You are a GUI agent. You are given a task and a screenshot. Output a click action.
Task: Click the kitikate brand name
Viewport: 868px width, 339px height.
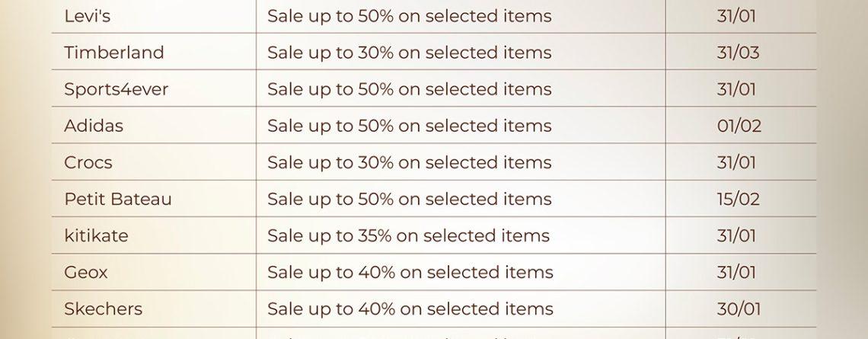coord(96,235)
